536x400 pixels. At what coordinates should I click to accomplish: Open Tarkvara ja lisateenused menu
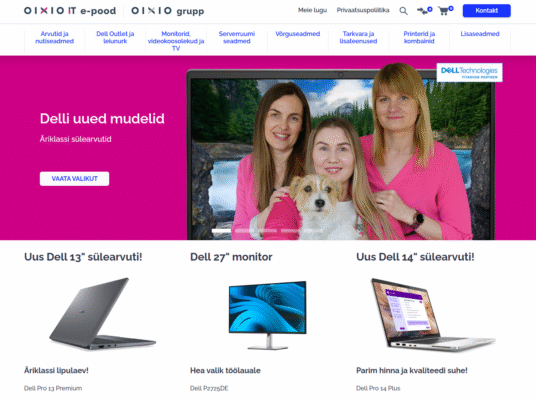click(358, 37)
